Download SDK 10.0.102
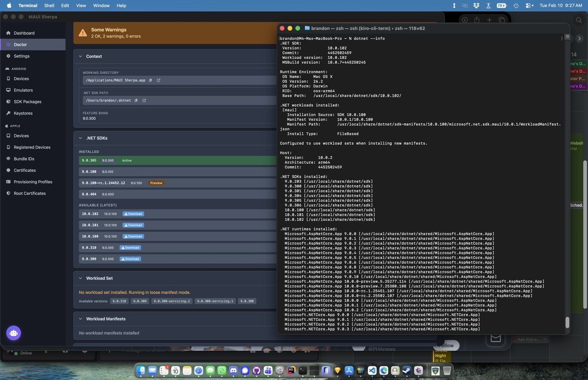The width and height of the screenshot is (588, 380). click(133, 214)
